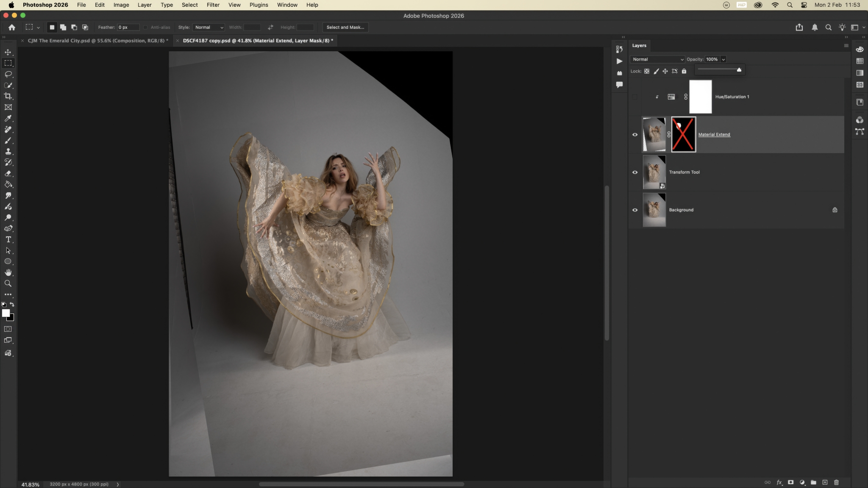Open the Filter menu

[213, 5]
